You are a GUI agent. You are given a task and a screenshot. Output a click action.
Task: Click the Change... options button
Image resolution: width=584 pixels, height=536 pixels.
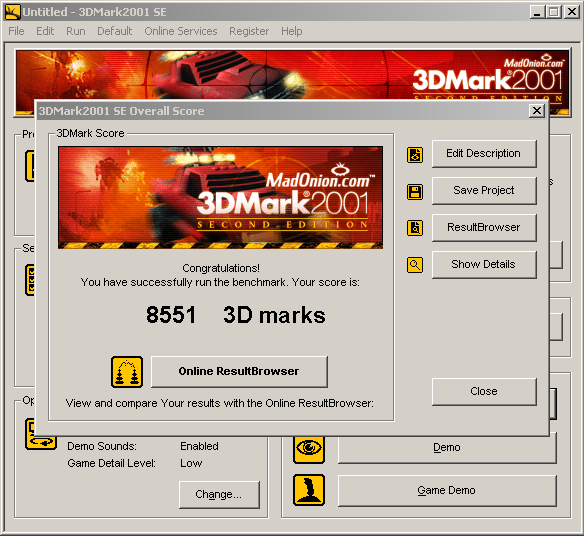click(x=219, y=494)
